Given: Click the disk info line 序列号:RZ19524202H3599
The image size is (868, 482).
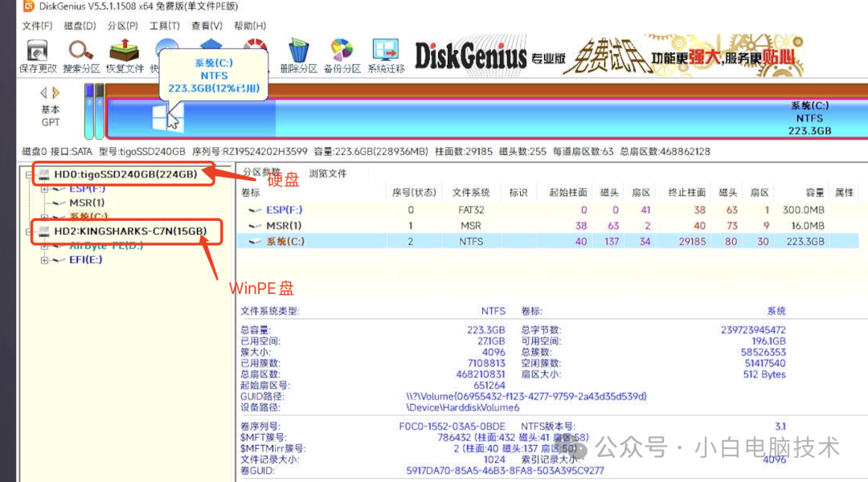Looking at the screenshot, I should (250, 152).
